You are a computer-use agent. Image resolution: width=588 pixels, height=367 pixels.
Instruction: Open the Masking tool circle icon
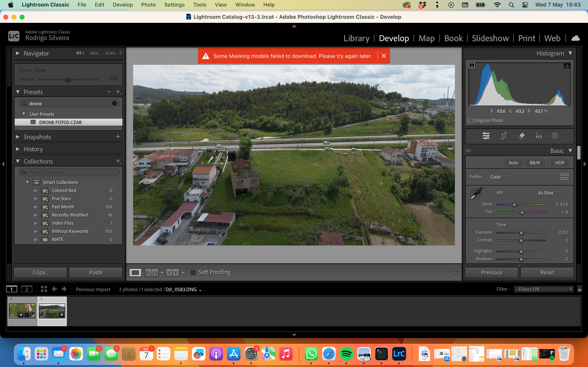[x=555, y=136]
